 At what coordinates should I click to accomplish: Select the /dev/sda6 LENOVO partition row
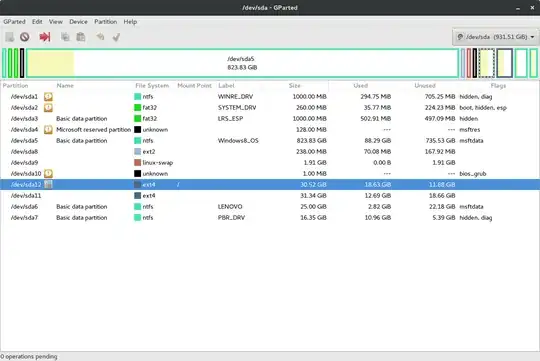(270, 207)
